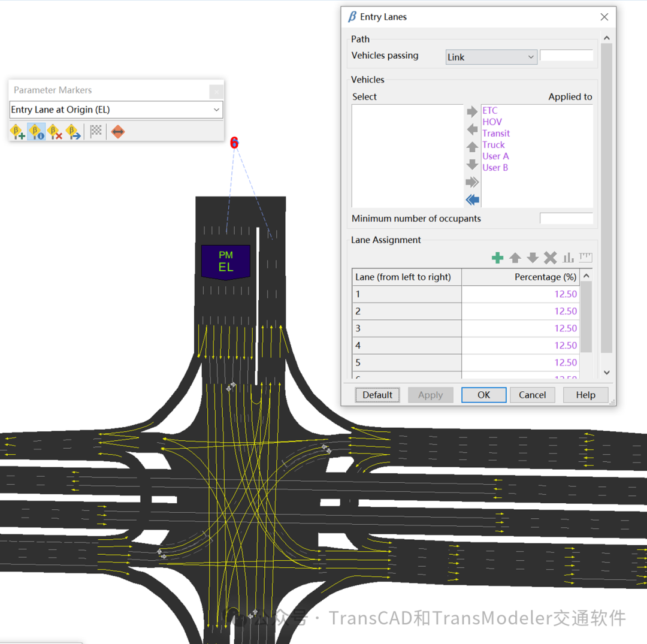Image resolution: width=647 pixels, height=644 pixels.
Task: Click the move parameter marker tool
Action: point(73,132)
